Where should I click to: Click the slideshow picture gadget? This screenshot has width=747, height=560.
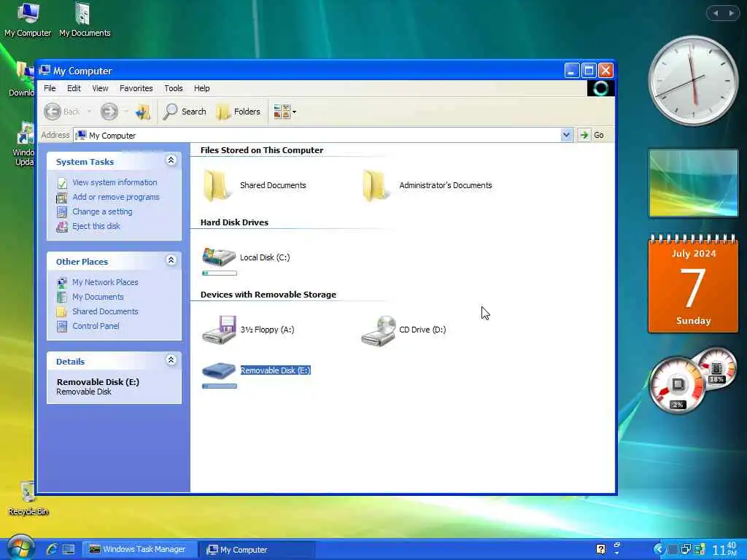(693, 183)
